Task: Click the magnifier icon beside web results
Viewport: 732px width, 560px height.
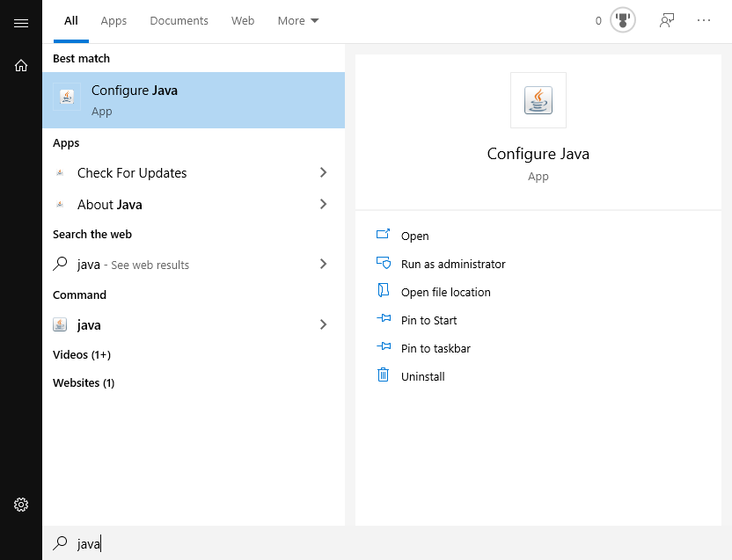Action: [60, 264]
